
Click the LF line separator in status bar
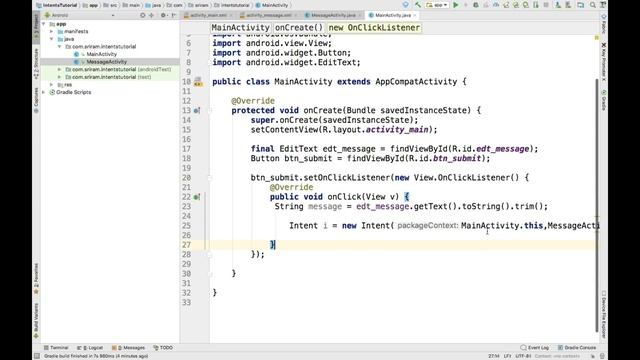tap(507, 356)
